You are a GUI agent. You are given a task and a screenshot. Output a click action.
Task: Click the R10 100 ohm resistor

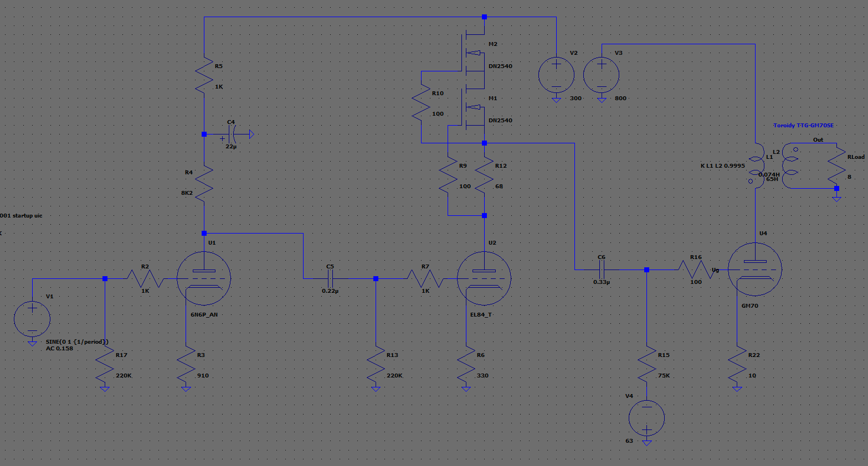click(x=421, y=102)
